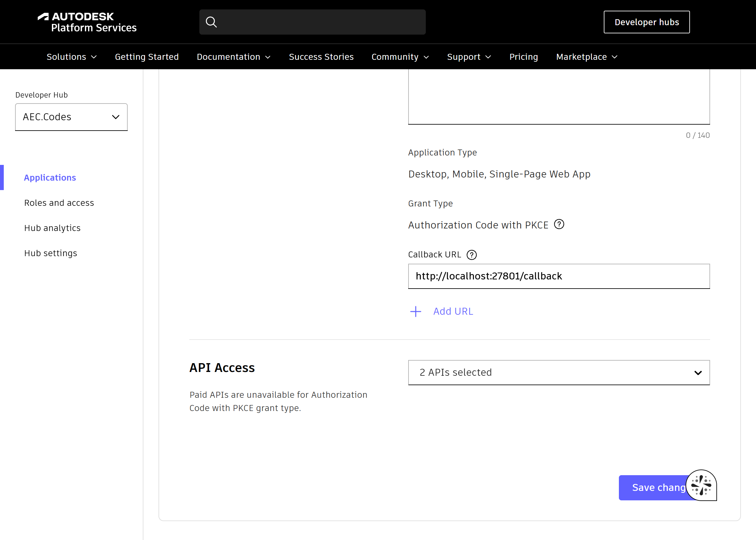Click into the top search field
The height and width of the screenshot is (540, 756).
tap(312, 22)
